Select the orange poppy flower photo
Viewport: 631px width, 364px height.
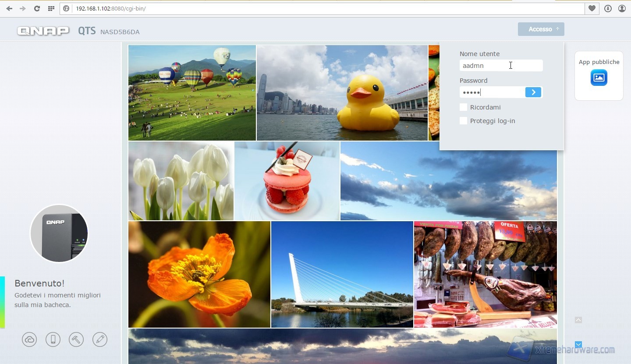pos(199,274)
